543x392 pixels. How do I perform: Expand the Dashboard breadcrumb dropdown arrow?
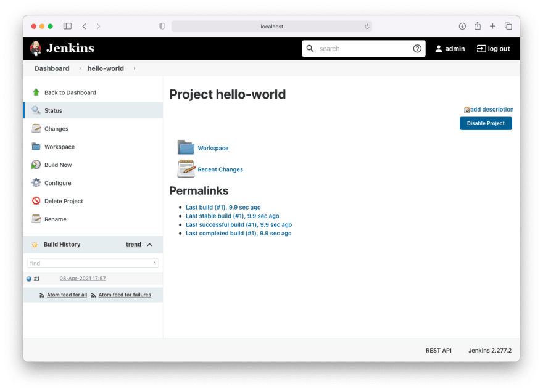tap(80, 68)
